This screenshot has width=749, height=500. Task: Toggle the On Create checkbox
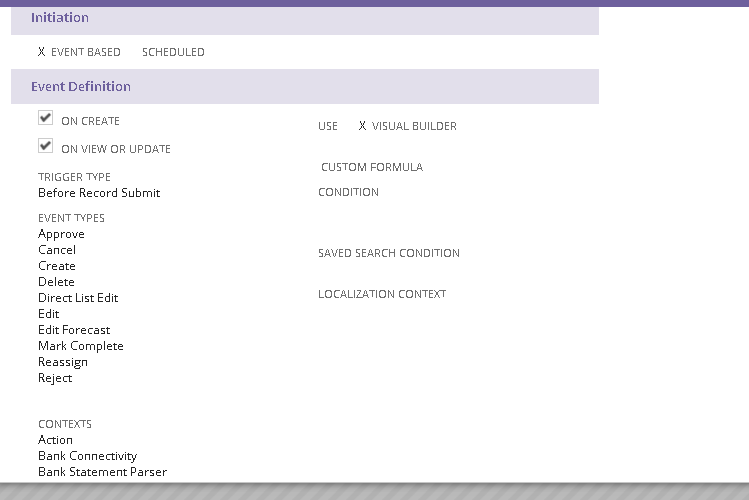pos(45,117)
